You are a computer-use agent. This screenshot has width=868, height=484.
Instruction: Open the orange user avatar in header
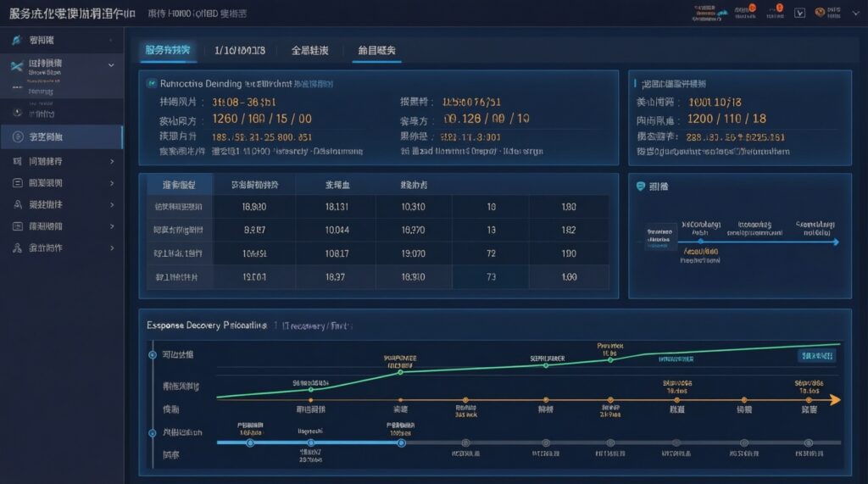(820, 13)
